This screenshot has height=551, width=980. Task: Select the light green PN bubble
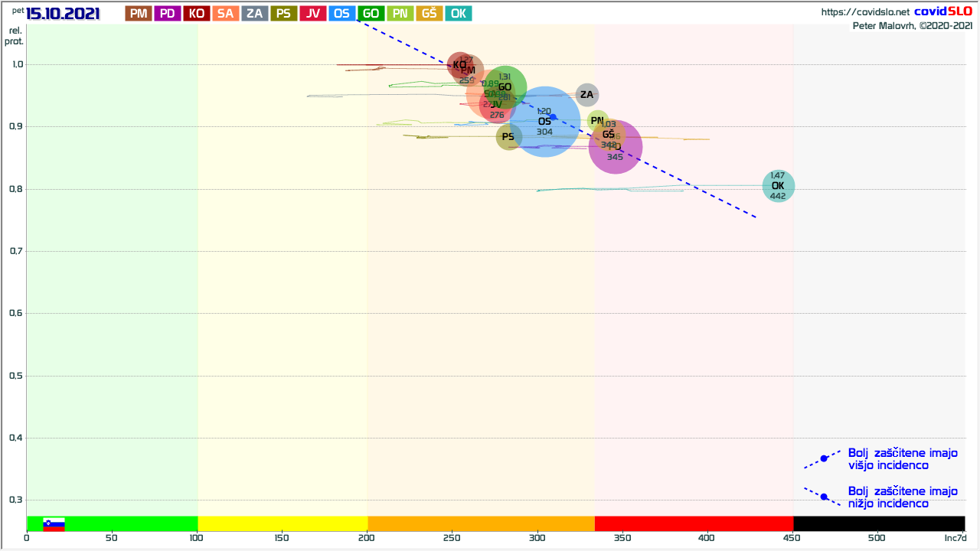point(597,120)
